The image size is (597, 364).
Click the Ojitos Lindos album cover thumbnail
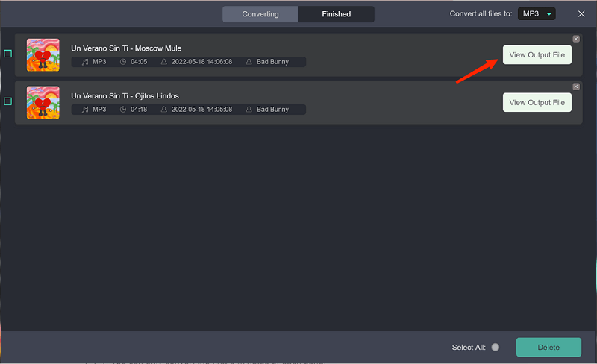(43, 102)
